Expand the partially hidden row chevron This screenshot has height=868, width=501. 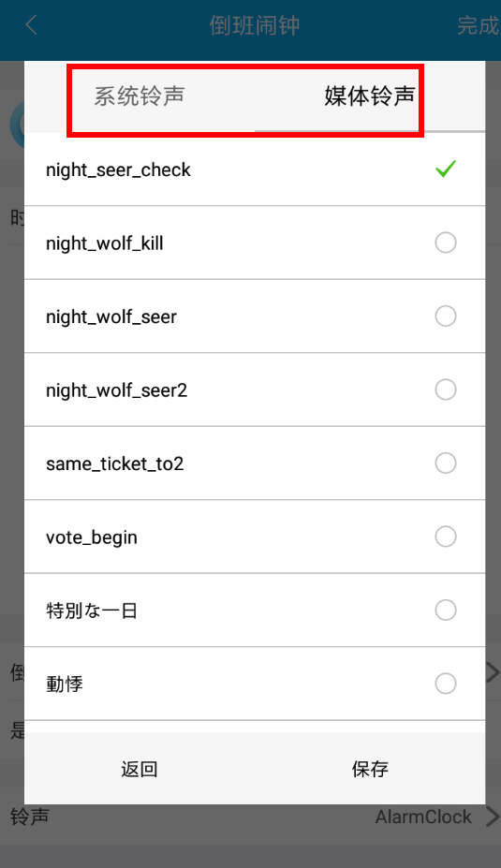click(x=493, y=672)
